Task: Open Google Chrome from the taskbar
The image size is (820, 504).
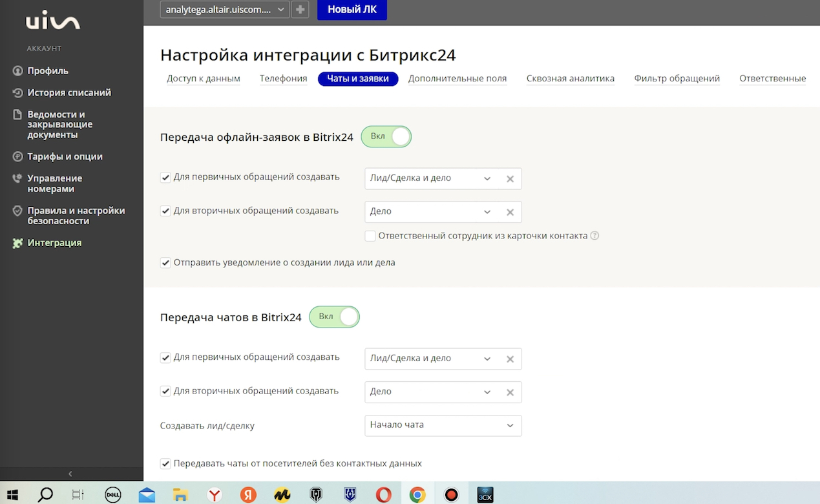Action: tap(417, 495)
